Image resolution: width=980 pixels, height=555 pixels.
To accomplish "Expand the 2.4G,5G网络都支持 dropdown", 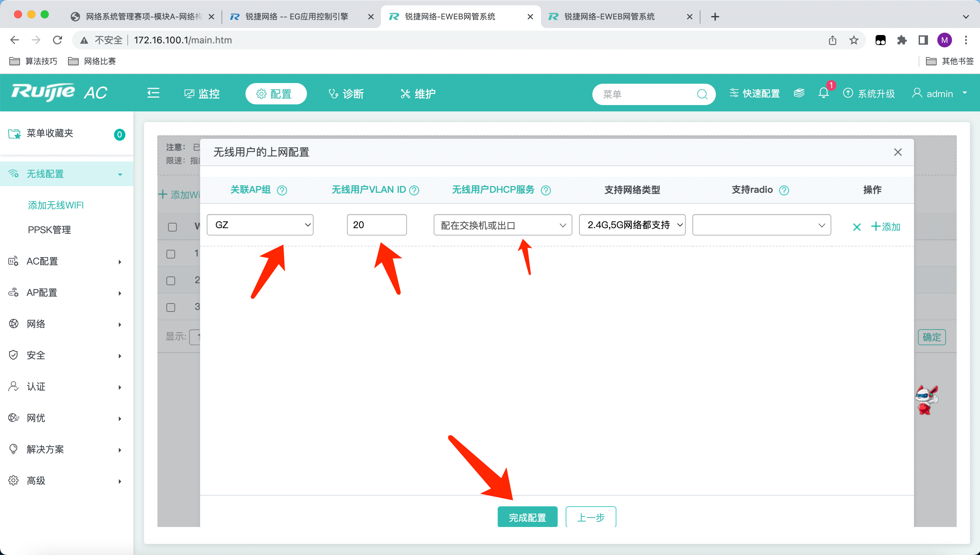I will pos(632,225).
